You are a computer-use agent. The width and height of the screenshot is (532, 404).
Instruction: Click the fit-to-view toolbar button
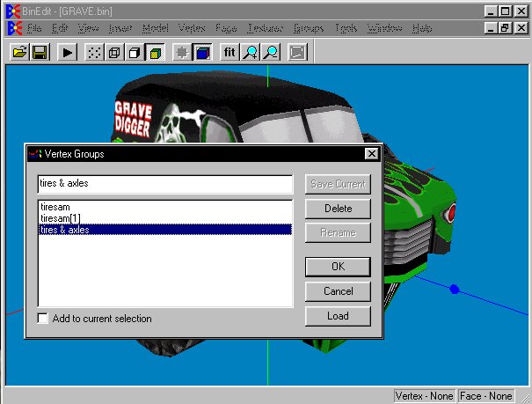[230, 53]
